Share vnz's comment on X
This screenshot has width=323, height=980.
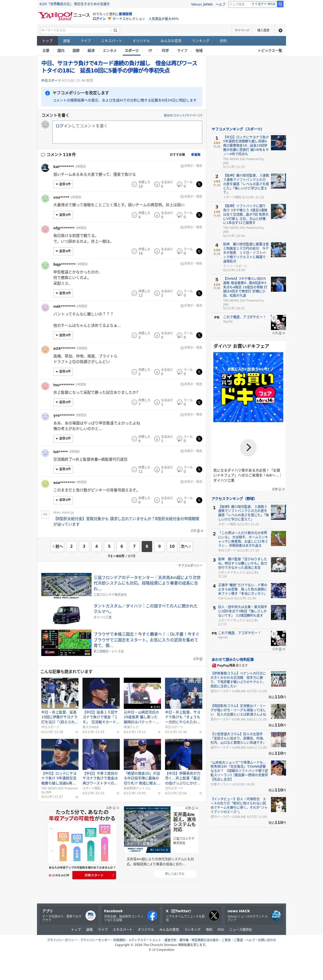click(x=199, y=215)
